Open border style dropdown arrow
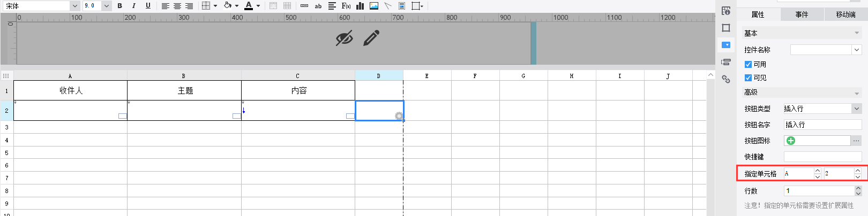This screenshot has width=868, height=216. coord(215,6)
